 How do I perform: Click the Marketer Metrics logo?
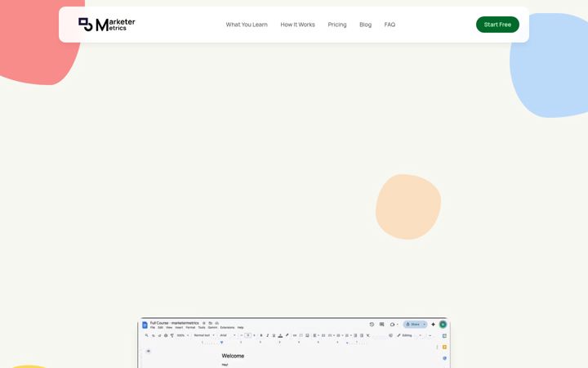tap(107, 25)
